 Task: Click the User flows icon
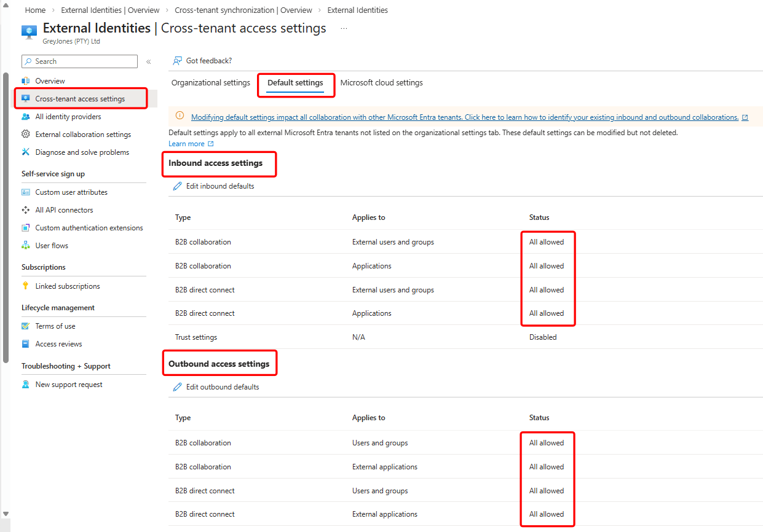26,246
